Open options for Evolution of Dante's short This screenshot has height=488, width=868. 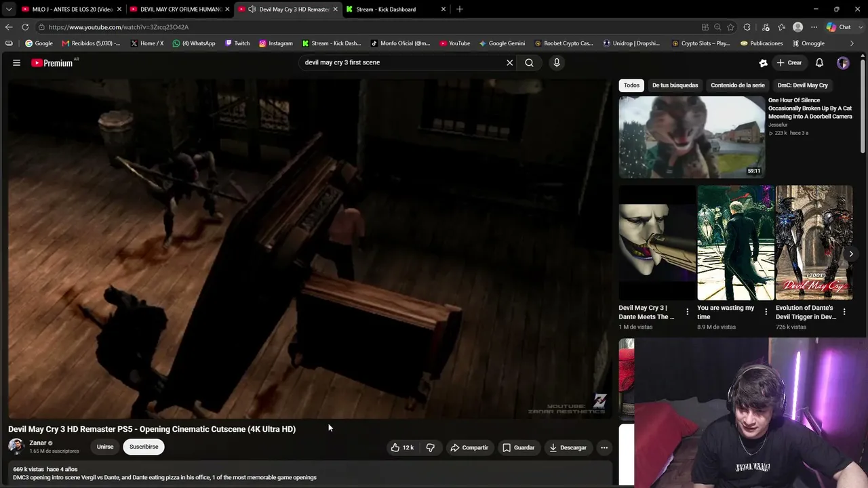[x=844, y=312]
